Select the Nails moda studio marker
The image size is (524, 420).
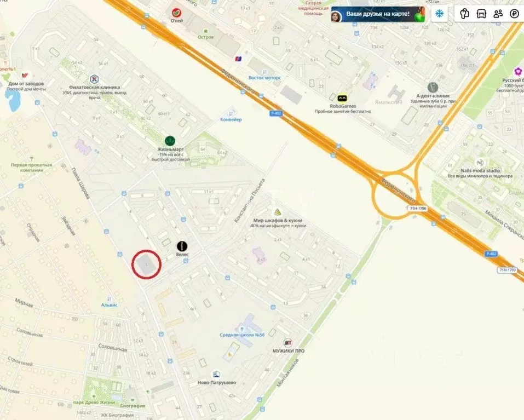480,163
